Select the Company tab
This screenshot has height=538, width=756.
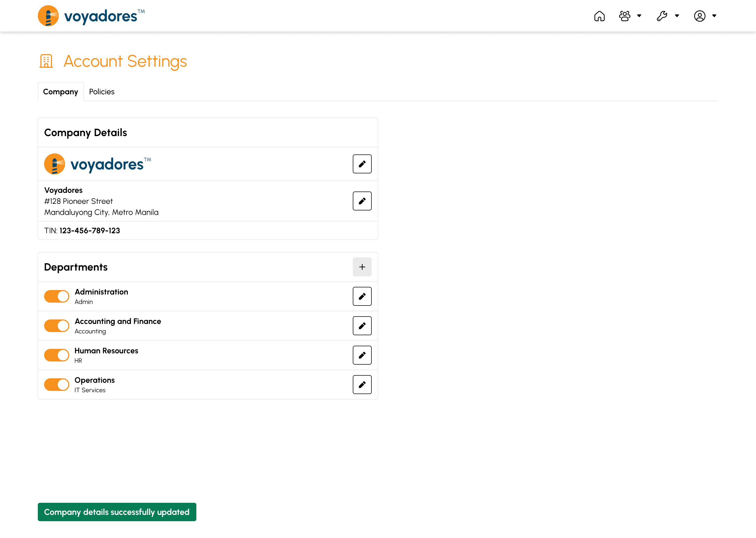point(60,91)
